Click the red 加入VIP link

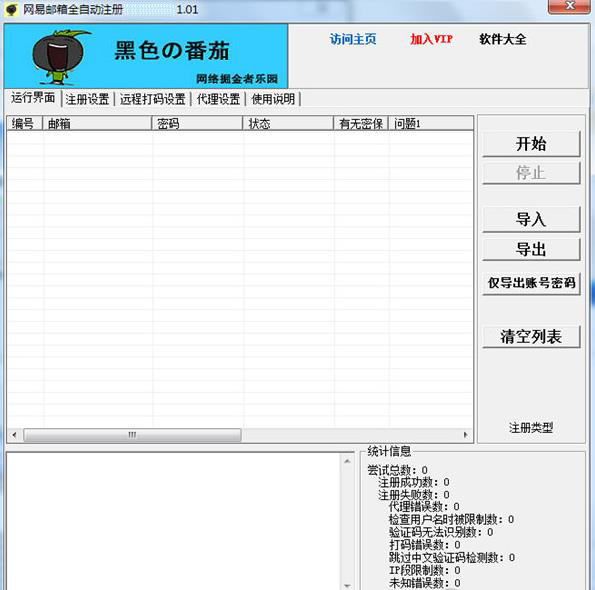(431, 39)
